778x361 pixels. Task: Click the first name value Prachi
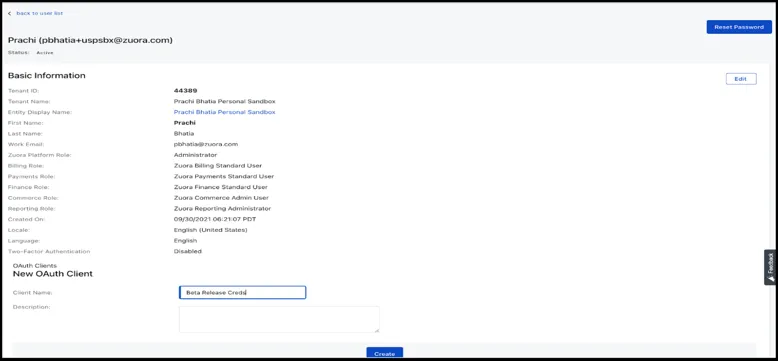pos(185,123)
